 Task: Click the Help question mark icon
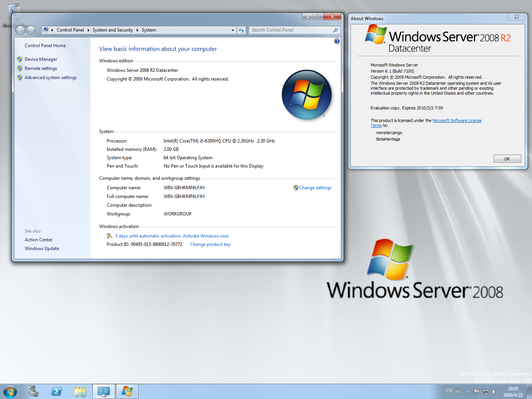337,41
